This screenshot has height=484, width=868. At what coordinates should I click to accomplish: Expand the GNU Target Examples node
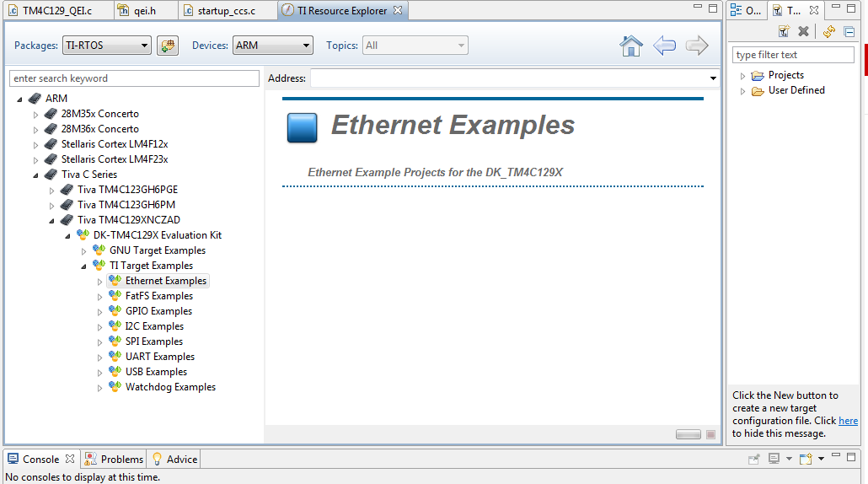(83, 251)
